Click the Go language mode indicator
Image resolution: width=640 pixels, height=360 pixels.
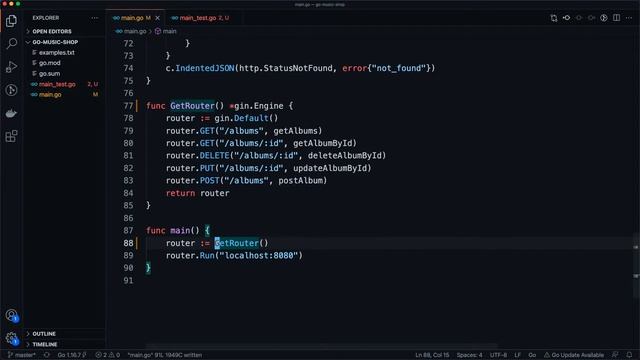pyautogui.click(x=532, y=355)
